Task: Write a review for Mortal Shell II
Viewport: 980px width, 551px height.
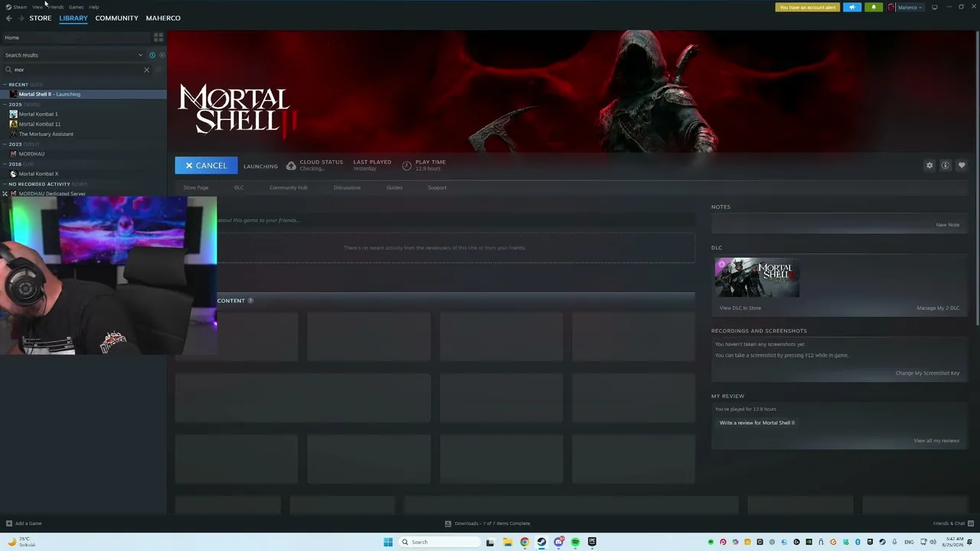Action: tap(757, 422)
